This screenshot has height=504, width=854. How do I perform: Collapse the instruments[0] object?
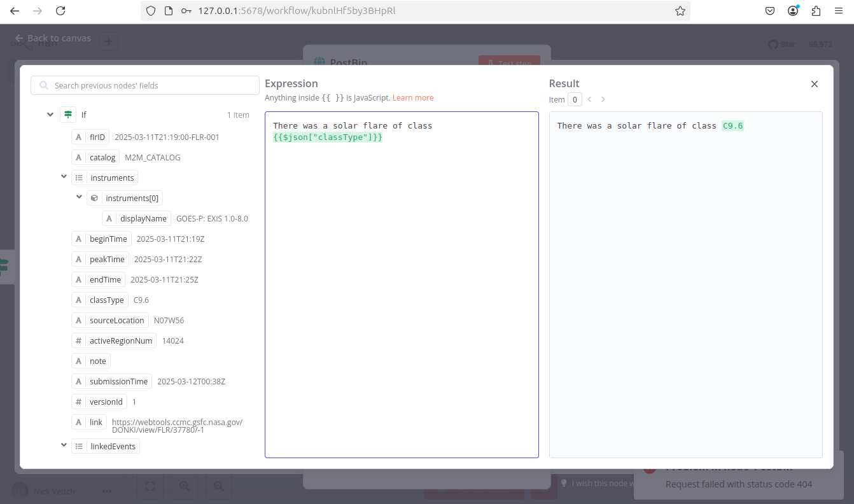coord(79,197)
